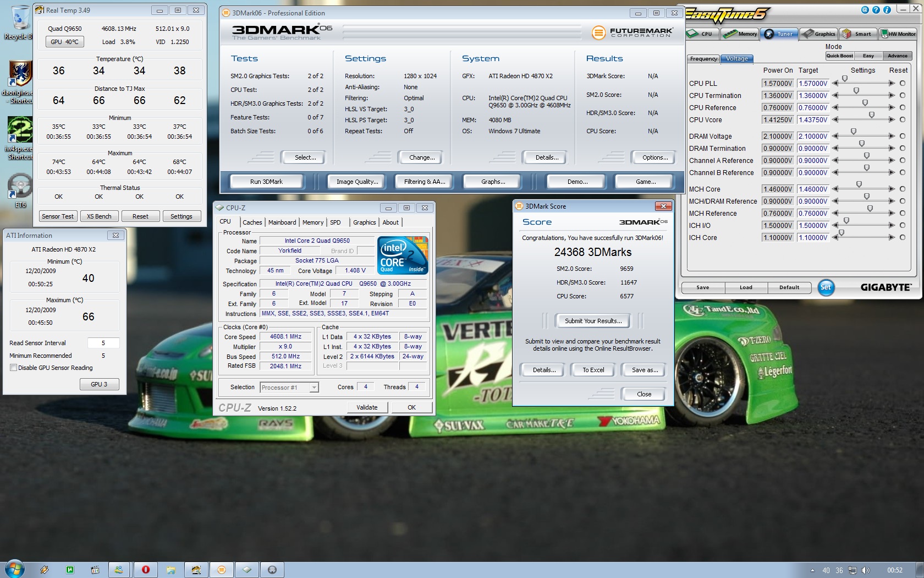Open the iw4sp.exe shortcut desktop icon
Viewport: 924px width, 578px height.
coord(19,138)
